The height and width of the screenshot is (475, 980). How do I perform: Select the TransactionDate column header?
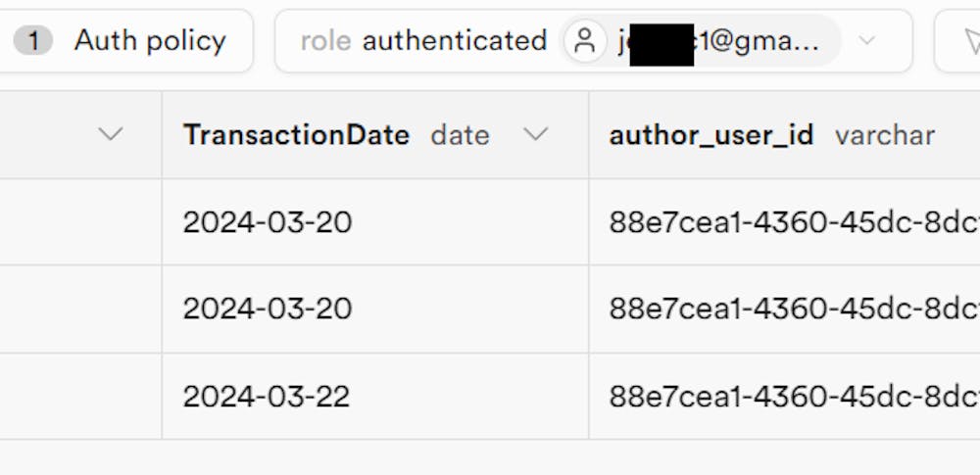[x=296, y=135]
